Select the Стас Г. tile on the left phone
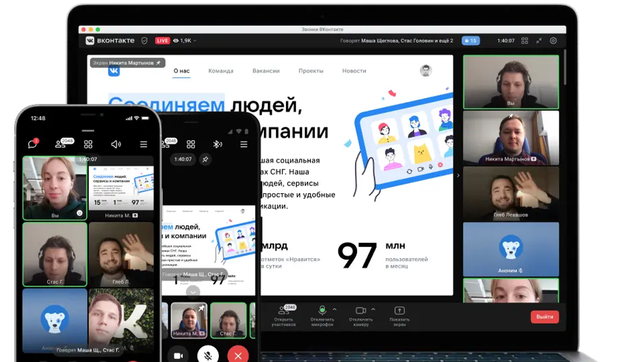The height and width of the screenshot is (362, 644). click(x=55, y=254)
